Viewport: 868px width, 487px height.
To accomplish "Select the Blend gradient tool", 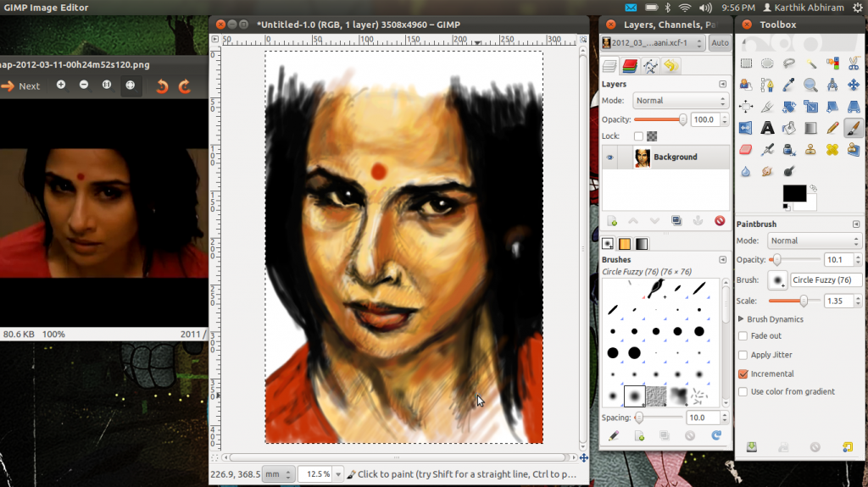I will [x=810, y=129].
